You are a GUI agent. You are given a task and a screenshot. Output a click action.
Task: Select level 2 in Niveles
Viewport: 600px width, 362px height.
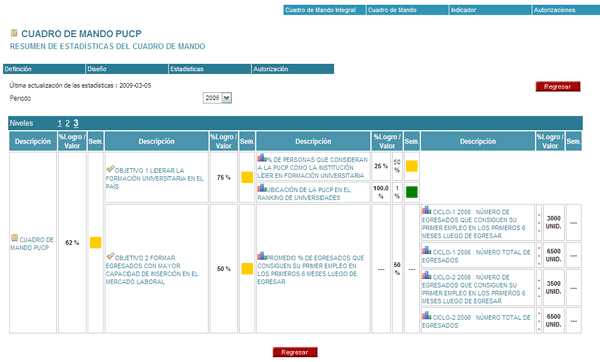(x=67, y=123)
